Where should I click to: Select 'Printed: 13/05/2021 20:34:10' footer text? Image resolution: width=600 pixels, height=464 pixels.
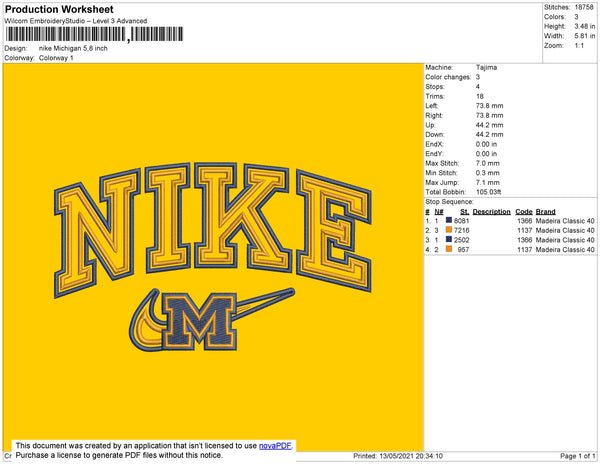[x=398, y=456]
